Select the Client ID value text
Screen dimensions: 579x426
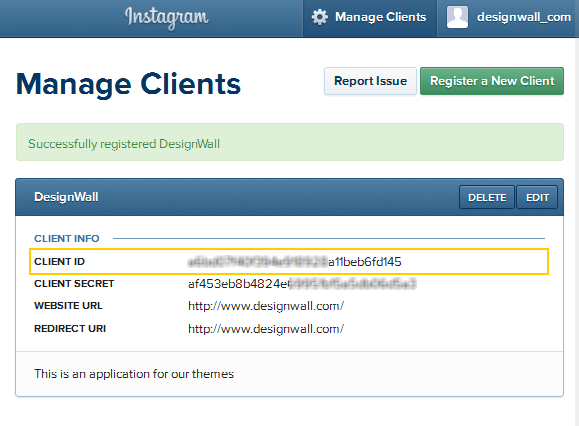294,262
